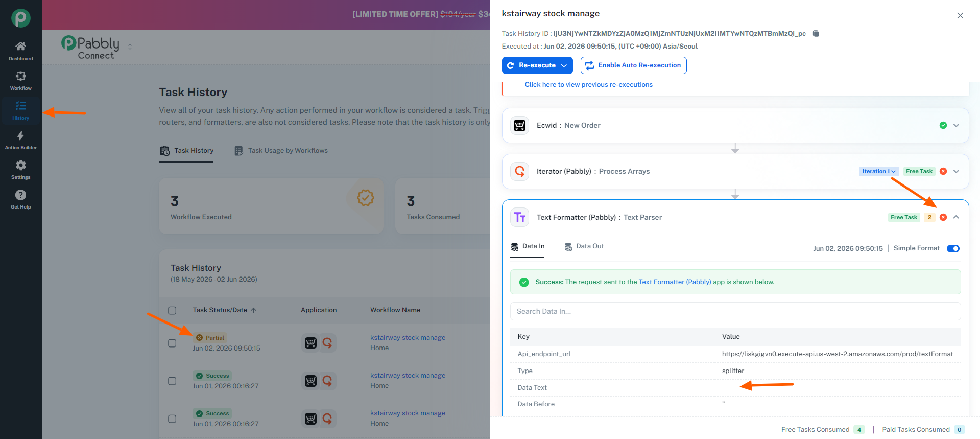
Task: Click the 'splitter' Type value
Action: coord(733,371)
